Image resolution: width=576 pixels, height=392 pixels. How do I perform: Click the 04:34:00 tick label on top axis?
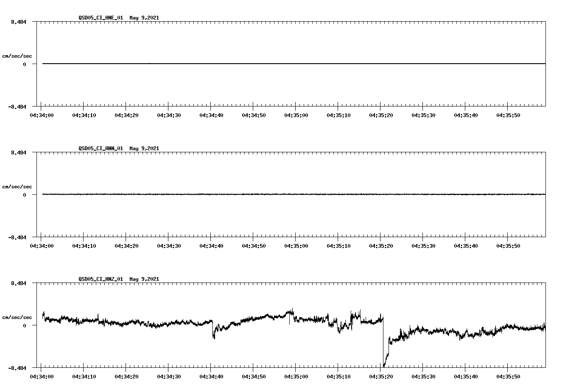[x=42, y=115]
